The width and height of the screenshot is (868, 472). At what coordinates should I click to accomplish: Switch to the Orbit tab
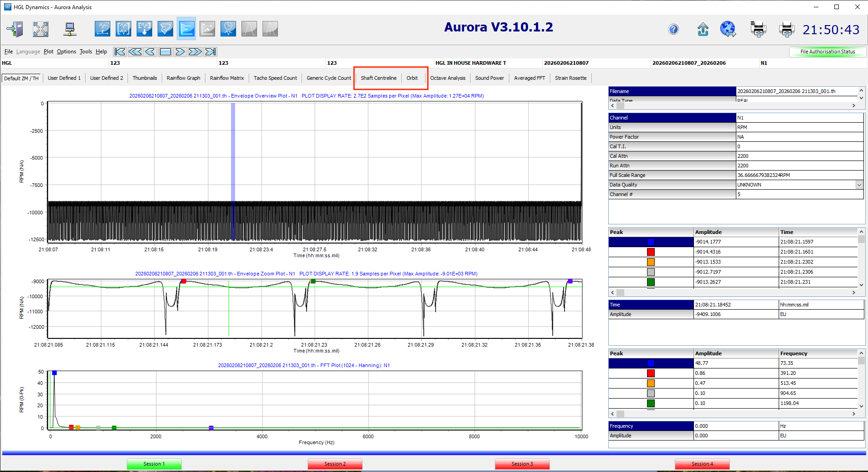pos(412,78)
